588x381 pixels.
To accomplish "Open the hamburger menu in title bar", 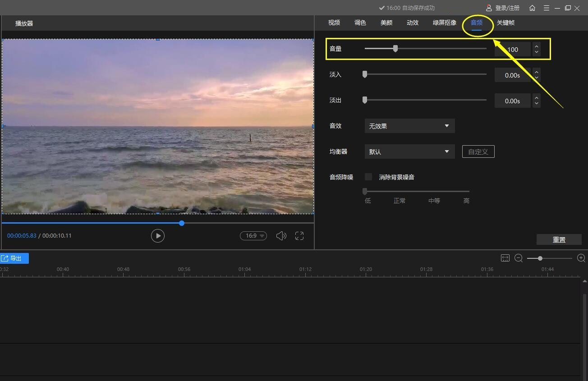I will tap(547, 8).
